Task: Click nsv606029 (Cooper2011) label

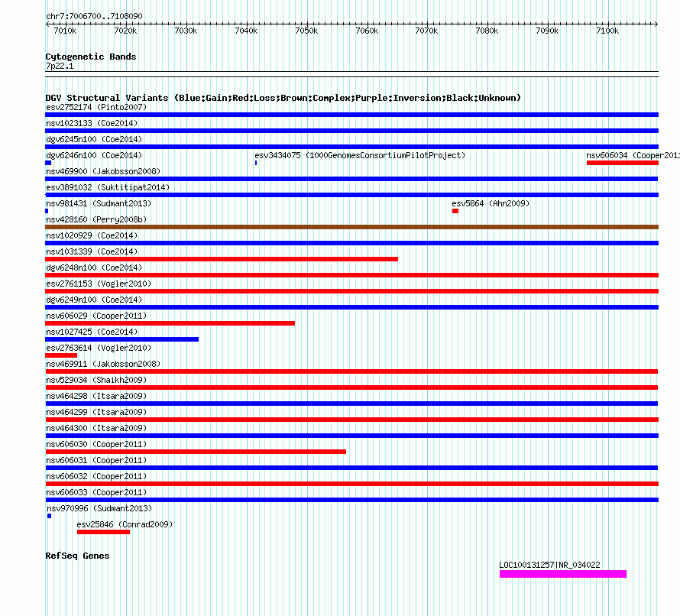Action: click(96, 316)
